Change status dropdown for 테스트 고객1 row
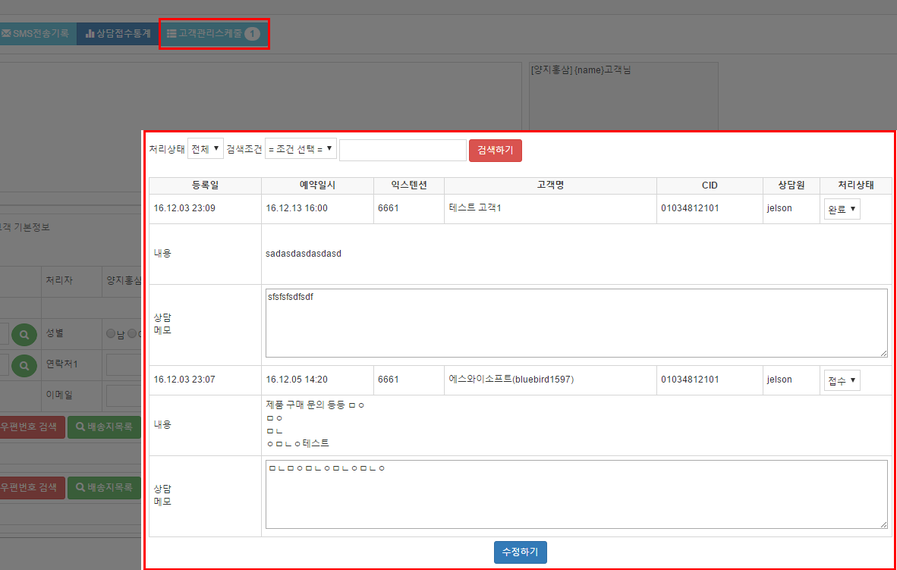Viewport: 897px width, 570px height. pyautogui.click(x=842, y=209)
